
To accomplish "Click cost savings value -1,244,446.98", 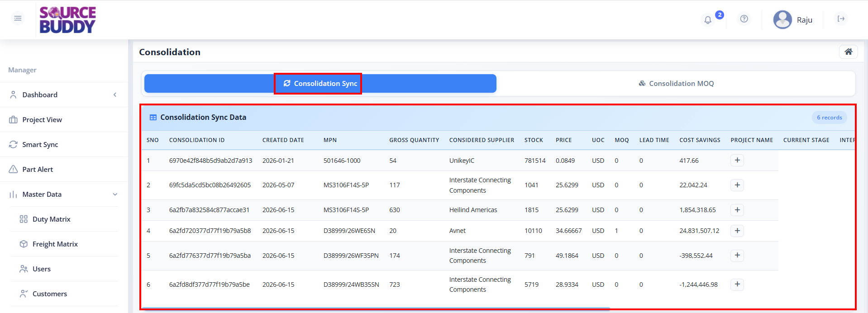I will pyautogui.click(x=698, y=285).
